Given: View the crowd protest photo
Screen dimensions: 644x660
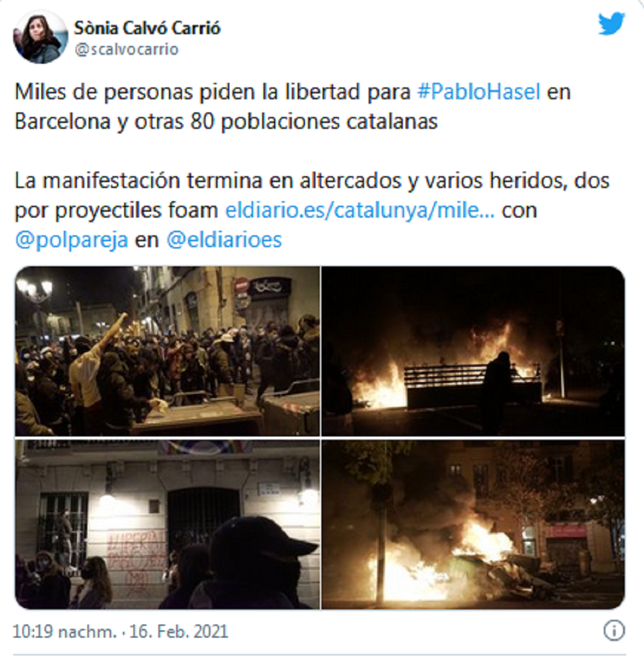Looking at the screenshot, I should click(168, 351).
